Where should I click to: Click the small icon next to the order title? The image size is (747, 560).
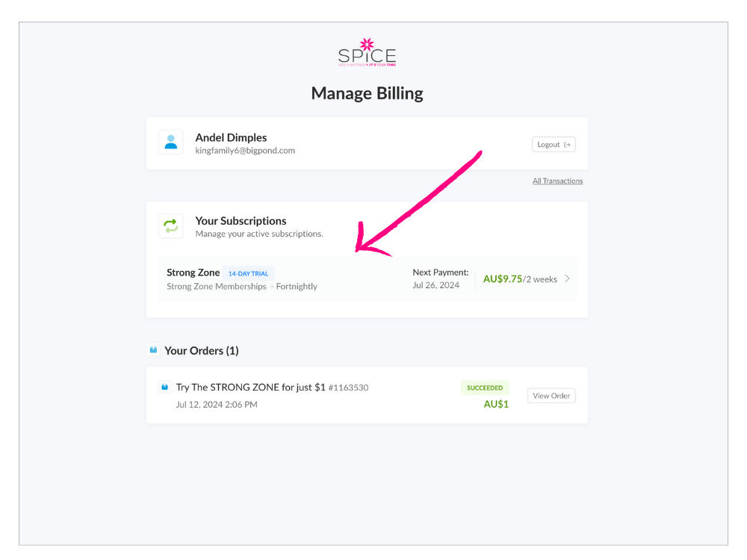tap(165, 388)
